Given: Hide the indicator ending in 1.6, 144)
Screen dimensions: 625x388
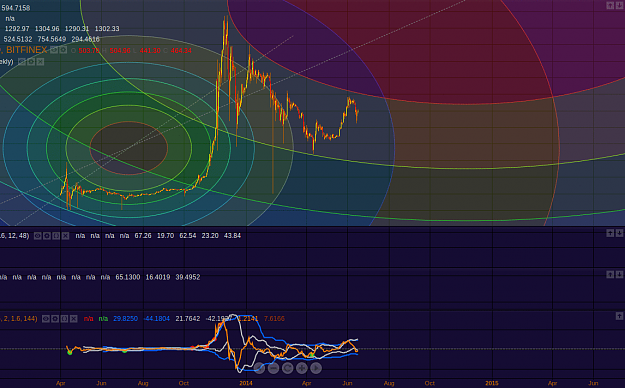Looking at the screenshot, I should [46, 319].
